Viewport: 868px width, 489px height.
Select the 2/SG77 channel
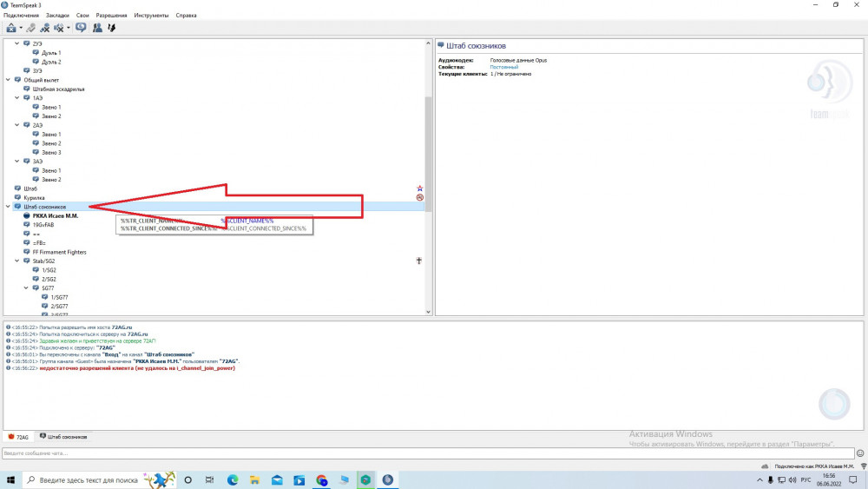[x=59, y=307]
